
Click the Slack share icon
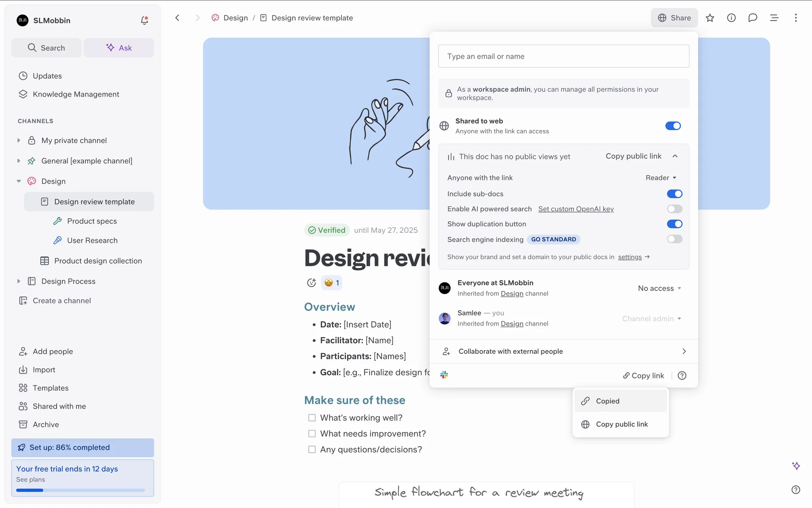pyautogui.click(x=444, y=375)
